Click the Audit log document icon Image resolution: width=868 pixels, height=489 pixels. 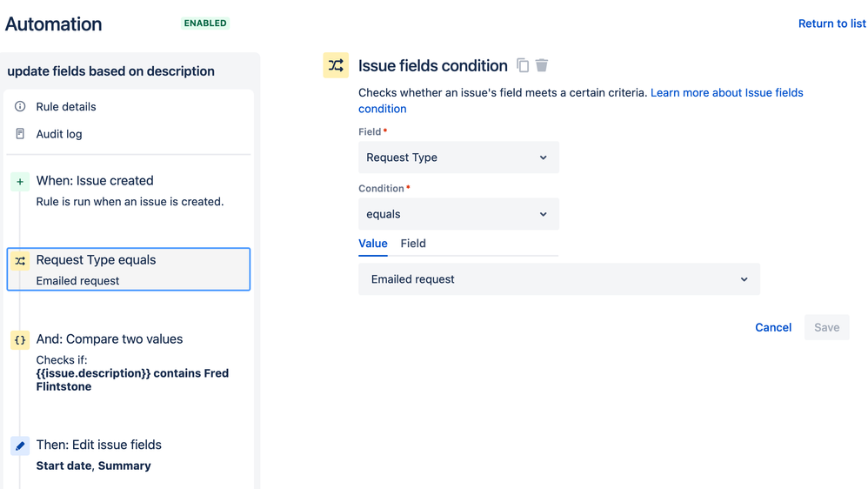[20, 134]
